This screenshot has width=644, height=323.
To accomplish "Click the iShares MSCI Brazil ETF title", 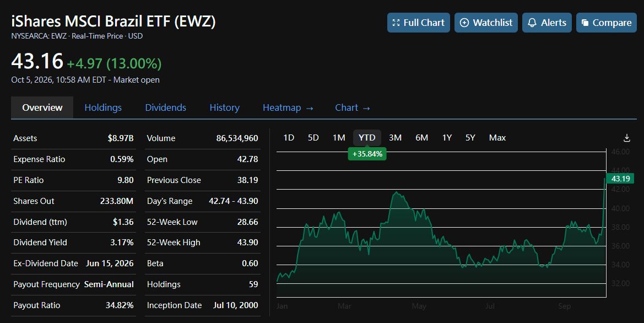I will click(x=113, y=21).
